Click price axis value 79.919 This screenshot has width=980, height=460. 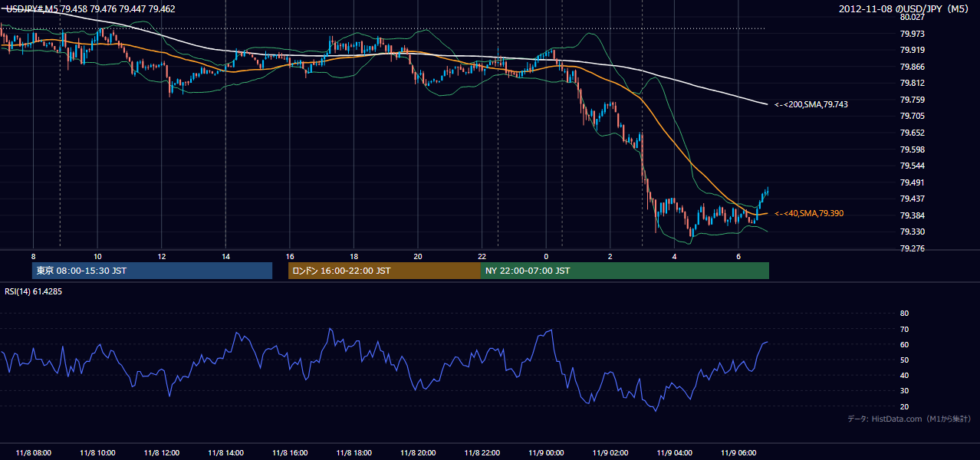[912, 50]
